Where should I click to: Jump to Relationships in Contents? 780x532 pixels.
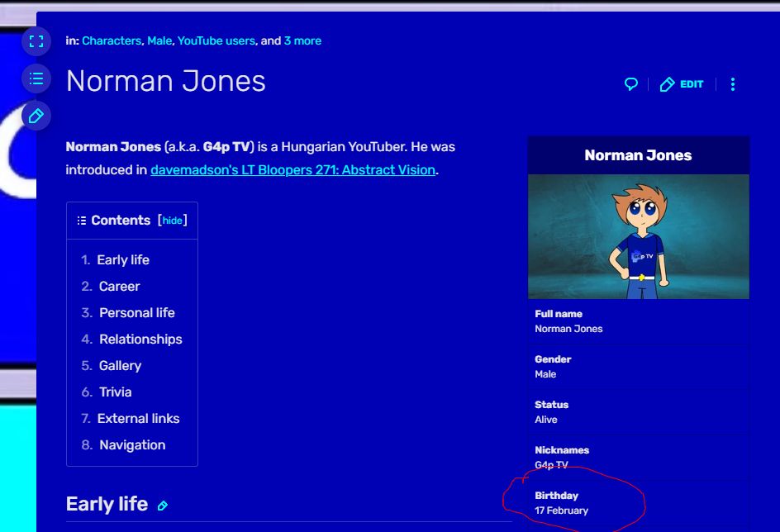tap(140, 339)
